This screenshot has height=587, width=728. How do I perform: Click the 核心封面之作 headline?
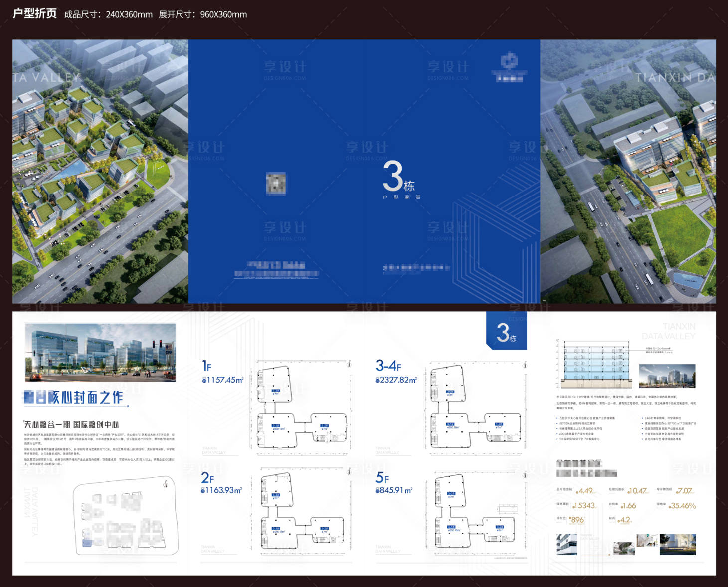(74, 397)
